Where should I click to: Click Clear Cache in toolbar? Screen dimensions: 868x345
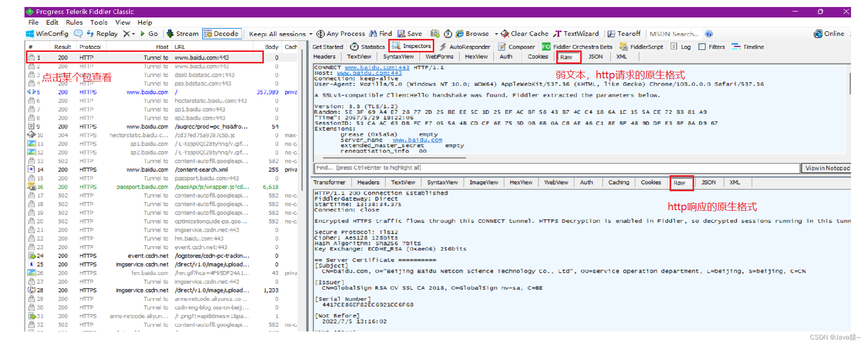coord(525,33)
